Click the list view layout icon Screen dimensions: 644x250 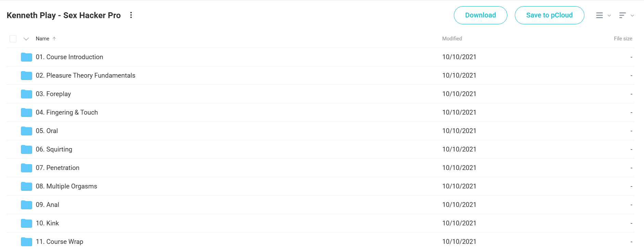(x=599, y=15)
